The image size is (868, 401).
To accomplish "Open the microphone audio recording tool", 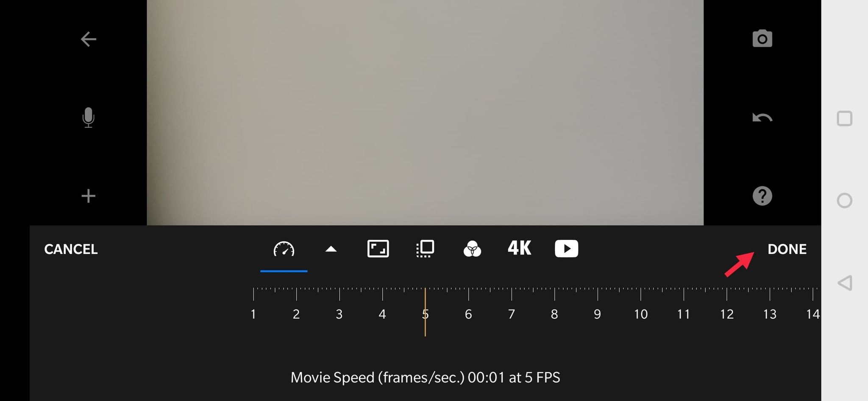I will pos(88,118).
